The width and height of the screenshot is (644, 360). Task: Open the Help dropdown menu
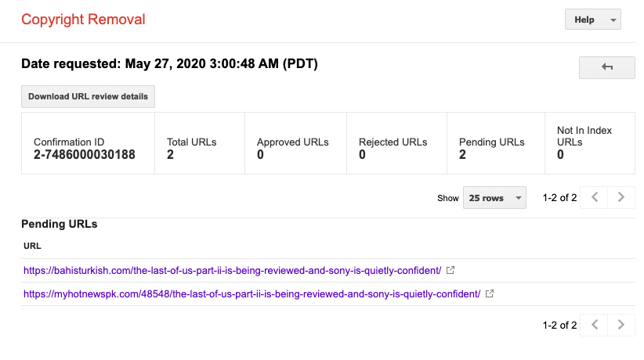click(x=592, y=20)
